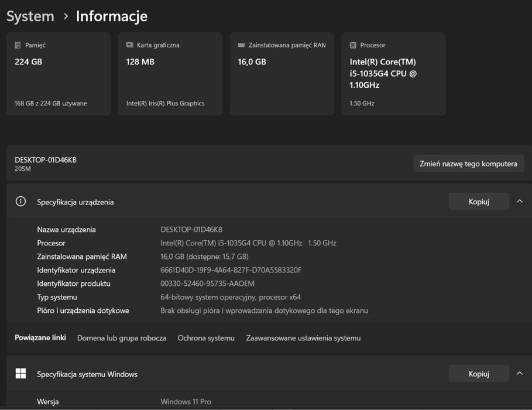Open the Karta graficzna 128 MB card
Viewport: 532px width, 410px height.
tap(170, 74)
